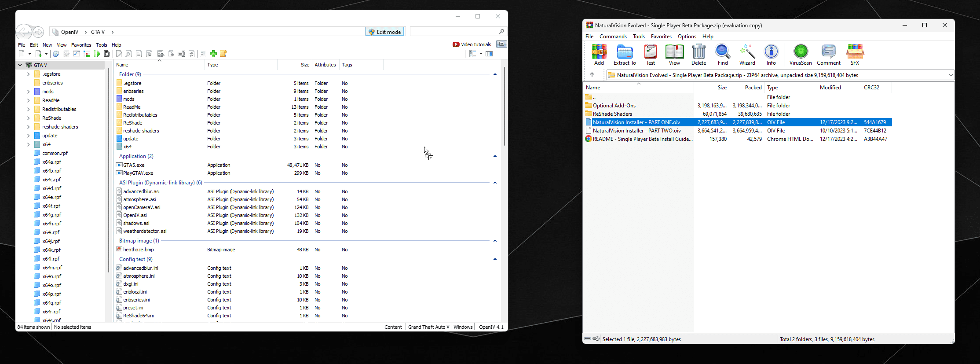Toggle Edit mode in OpenIV
The height and width of the screenshot is (364, 980).
pyautogui.click(x=384, y=32)
